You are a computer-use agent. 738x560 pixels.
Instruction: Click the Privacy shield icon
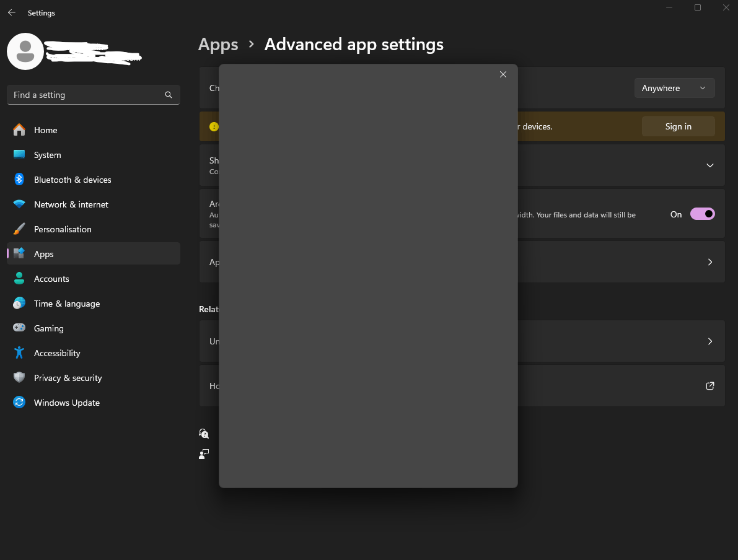pos(19,377)
